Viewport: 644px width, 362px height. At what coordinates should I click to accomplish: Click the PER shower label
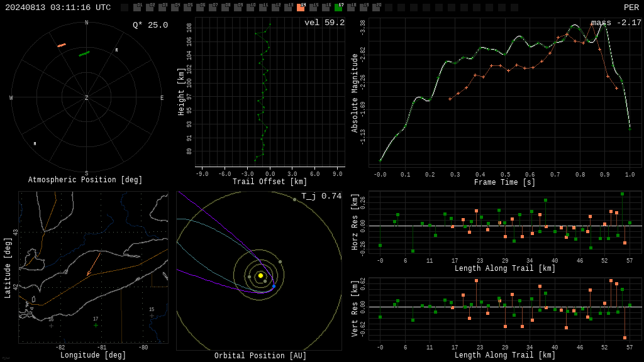point(631,8)
